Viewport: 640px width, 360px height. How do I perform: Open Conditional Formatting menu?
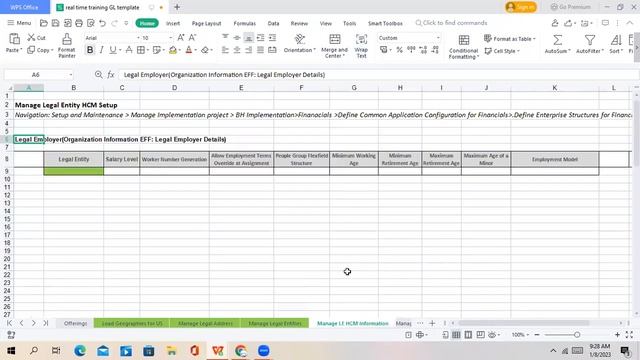pyautogui.click(x=463, y=46)
